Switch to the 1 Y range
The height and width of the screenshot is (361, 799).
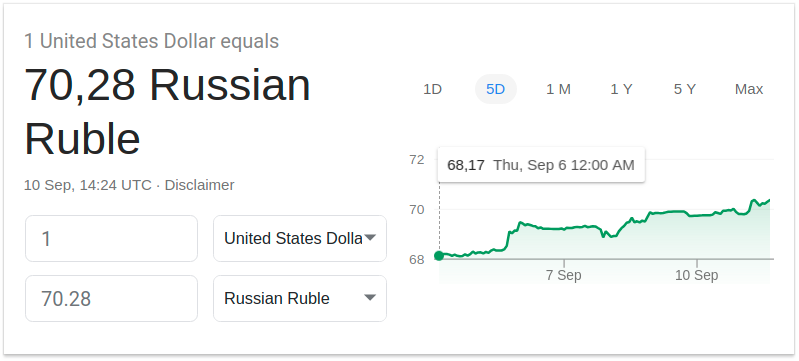[621, 89]
